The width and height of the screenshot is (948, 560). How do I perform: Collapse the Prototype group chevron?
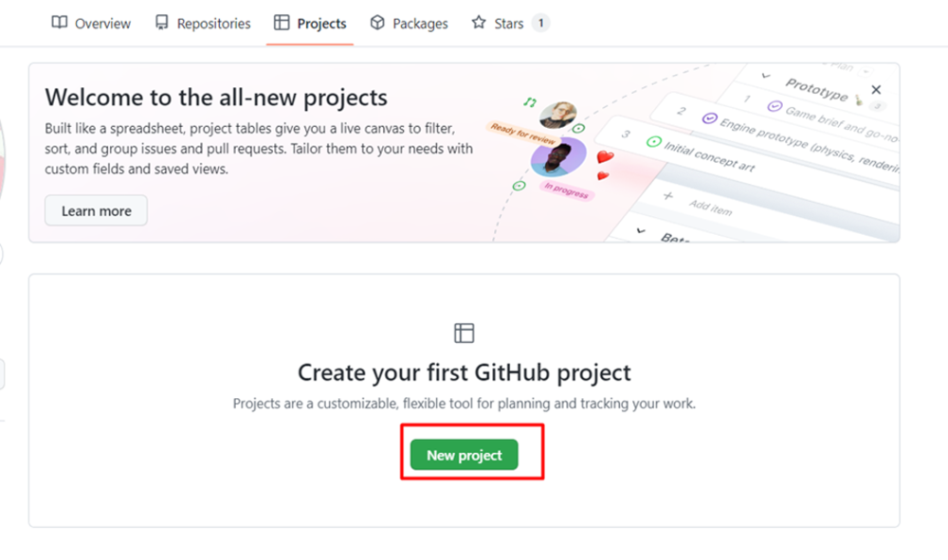click(x=766, y=73)
